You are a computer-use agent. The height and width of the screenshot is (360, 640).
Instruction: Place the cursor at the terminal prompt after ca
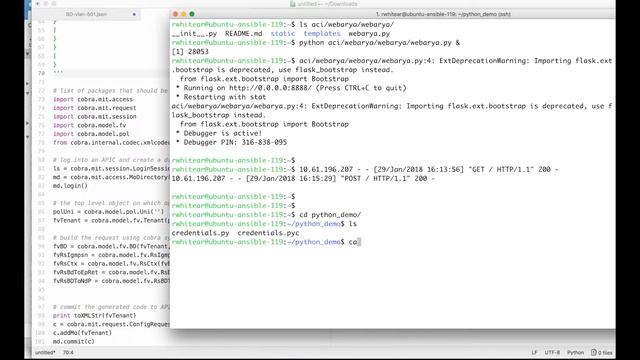coord(359,242)
